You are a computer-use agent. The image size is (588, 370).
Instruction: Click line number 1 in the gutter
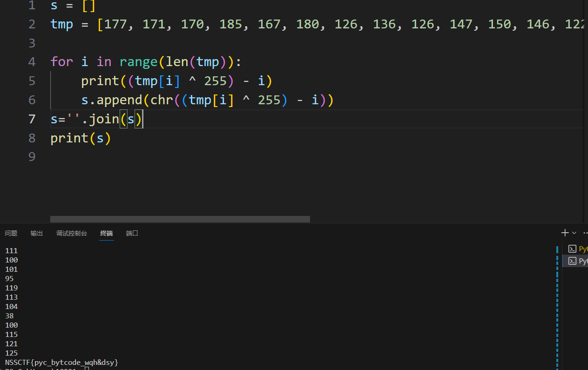point(32,6)
